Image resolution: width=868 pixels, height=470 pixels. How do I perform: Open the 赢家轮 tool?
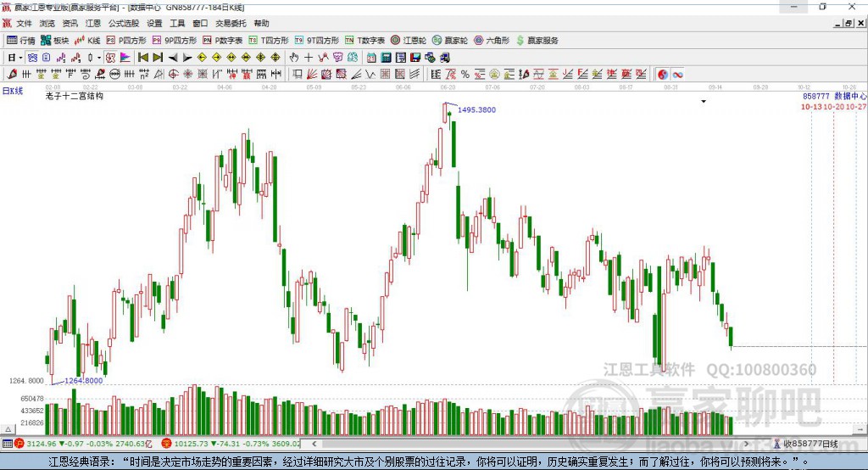pos(450,41)
